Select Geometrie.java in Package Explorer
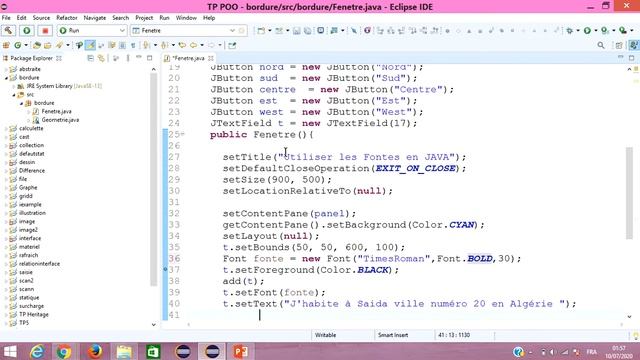The height and width of the screenshot is (360, 640). 60,120
